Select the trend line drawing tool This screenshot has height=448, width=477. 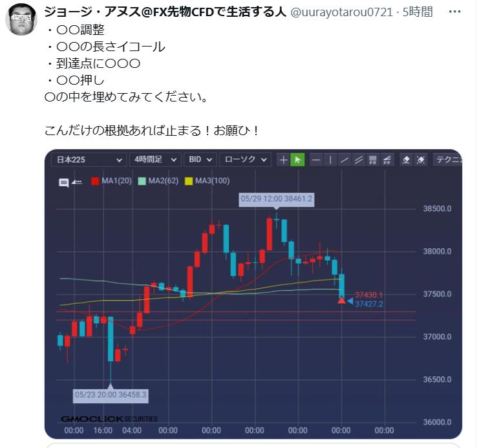[x=344, y=160]
